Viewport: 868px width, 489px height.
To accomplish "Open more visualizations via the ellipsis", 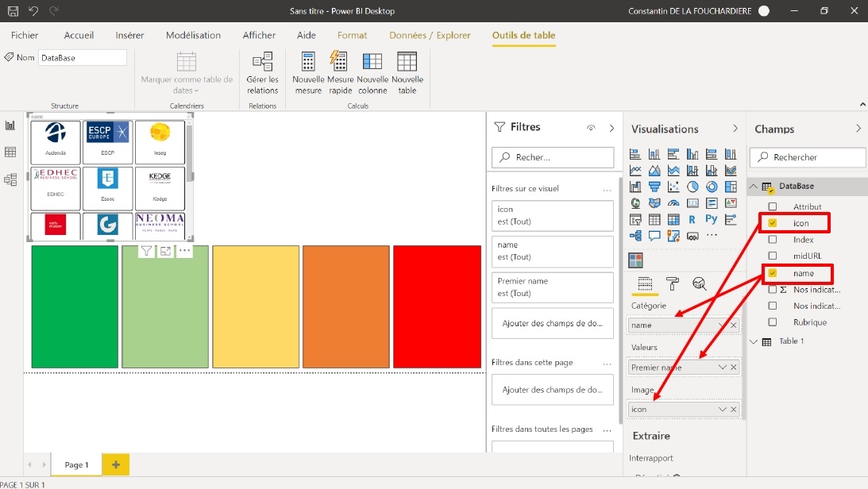I will (x=712, y=236).
